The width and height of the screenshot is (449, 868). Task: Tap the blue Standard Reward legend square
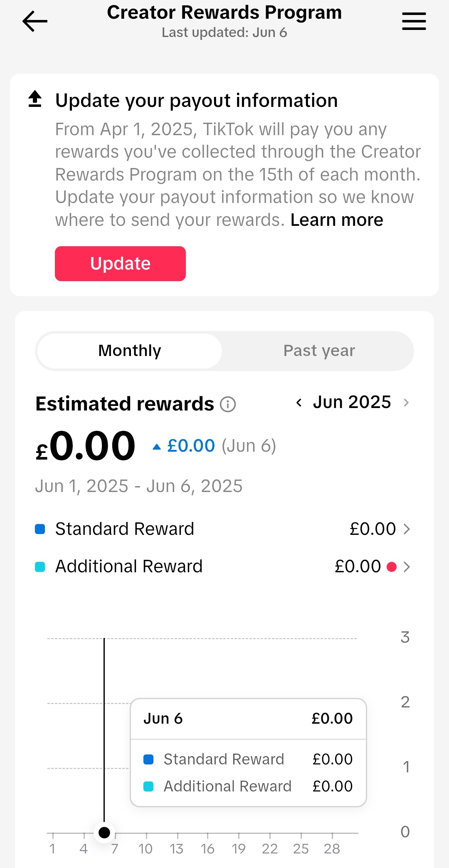coord(40,529)
